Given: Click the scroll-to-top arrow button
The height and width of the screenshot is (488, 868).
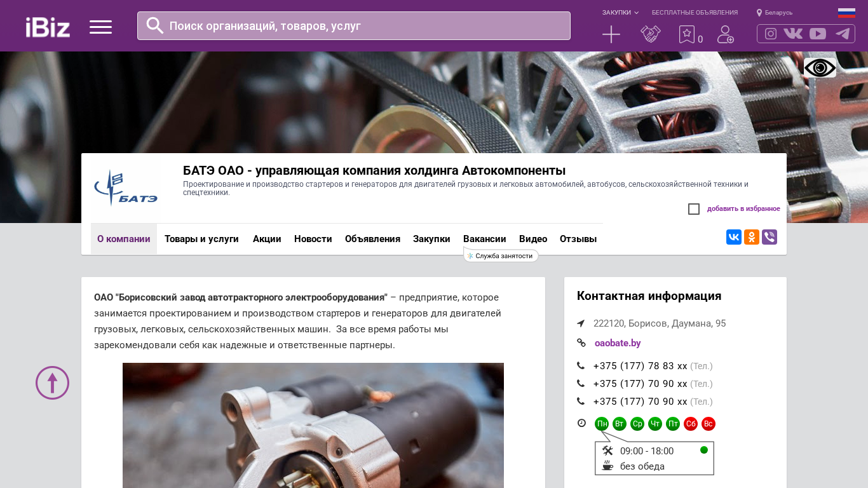Looking at the screenshot, I should [x=52, y=383].
